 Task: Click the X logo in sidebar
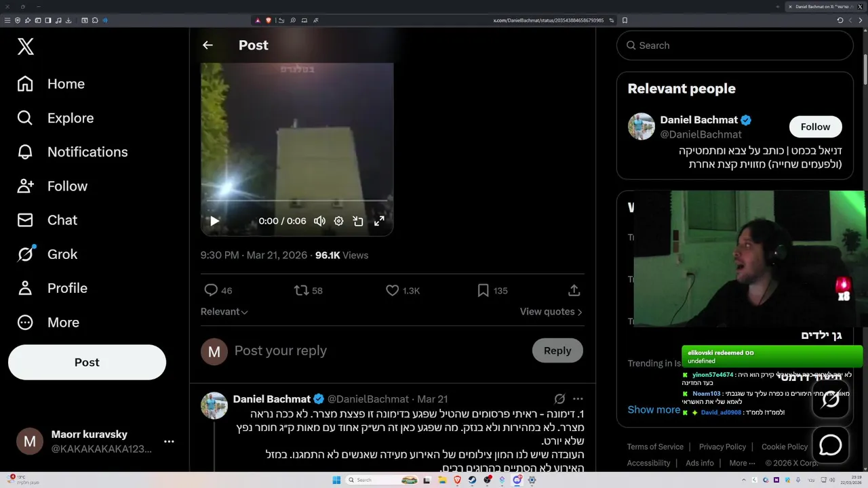pyautogui.click(x=26, y=46)
